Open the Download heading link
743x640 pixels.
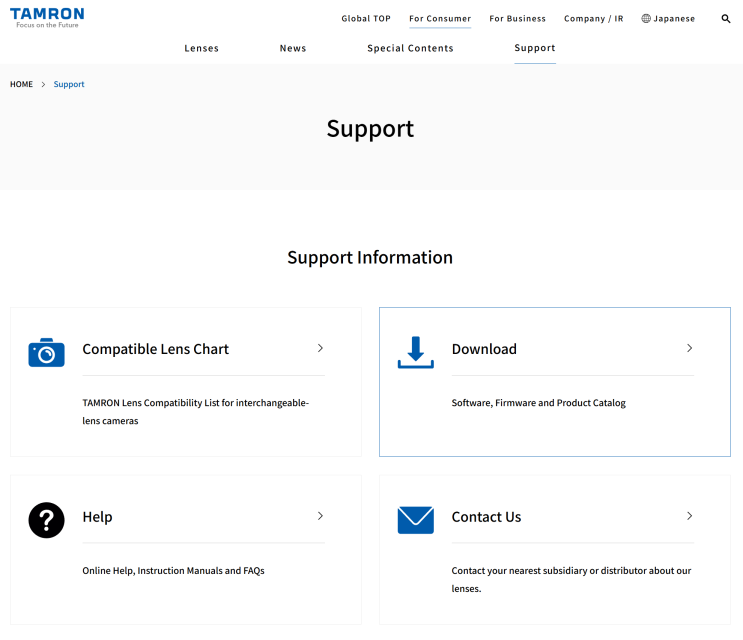point(484,349)
